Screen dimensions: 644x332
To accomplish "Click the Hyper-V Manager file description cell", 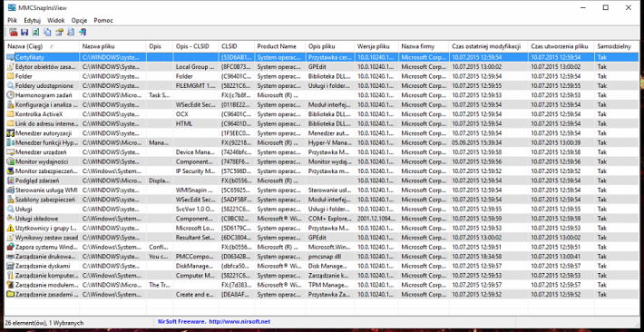I will click(330, 142).
